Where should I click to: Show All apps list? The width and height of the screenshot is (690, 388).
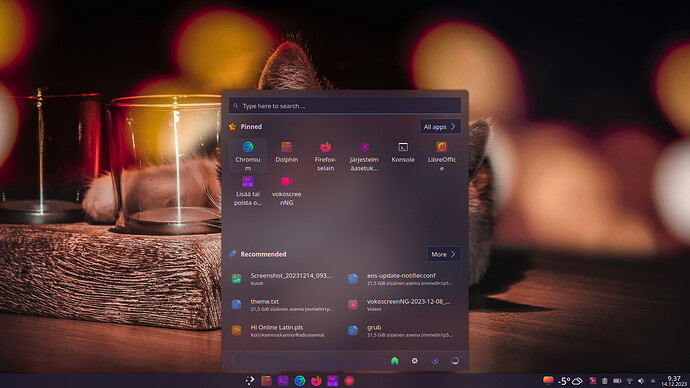[x=440, y=127]
